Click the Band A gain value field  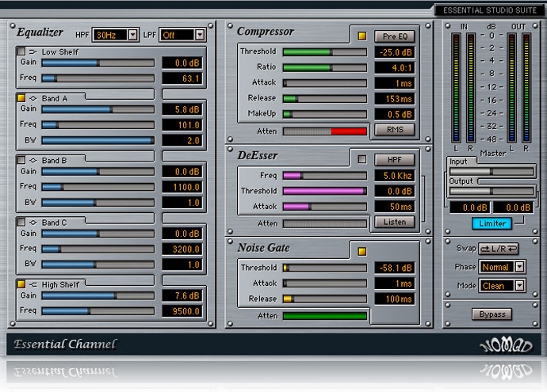[x=183, y=109]
